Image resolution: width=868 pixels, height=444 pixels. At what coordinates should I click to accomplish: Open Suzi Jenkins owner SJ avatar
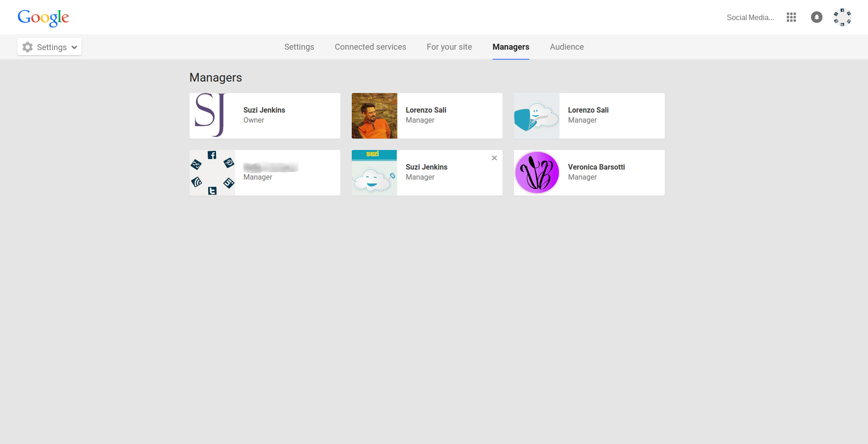(x=212, y=116)
